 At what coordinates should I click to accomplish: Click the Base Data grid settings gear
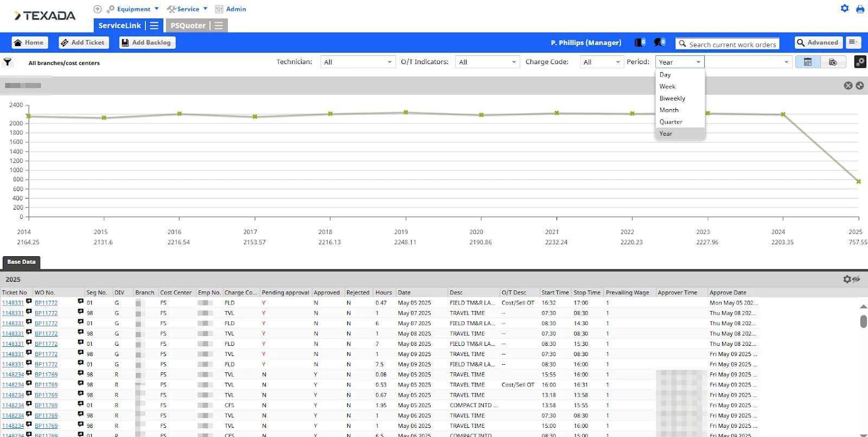[x=847, y=279]
